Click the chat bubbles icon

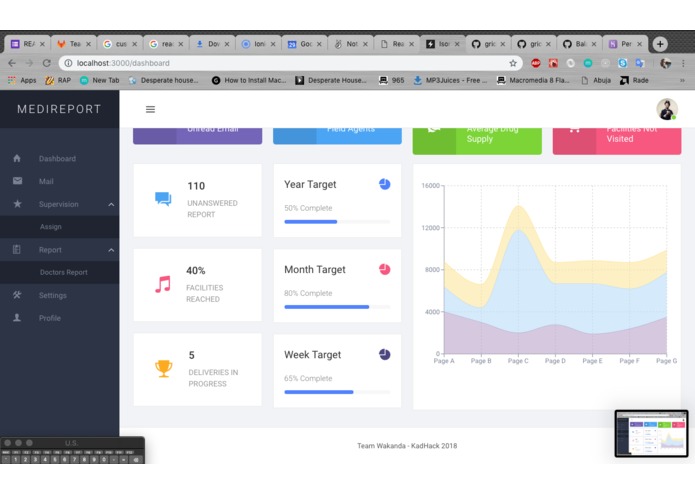pos(163,199)
